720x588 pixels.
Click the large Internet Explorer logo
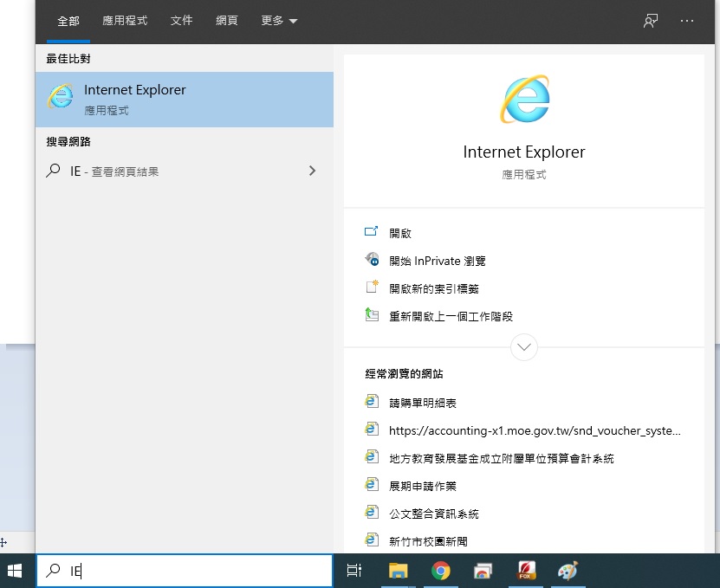(524, 99)
